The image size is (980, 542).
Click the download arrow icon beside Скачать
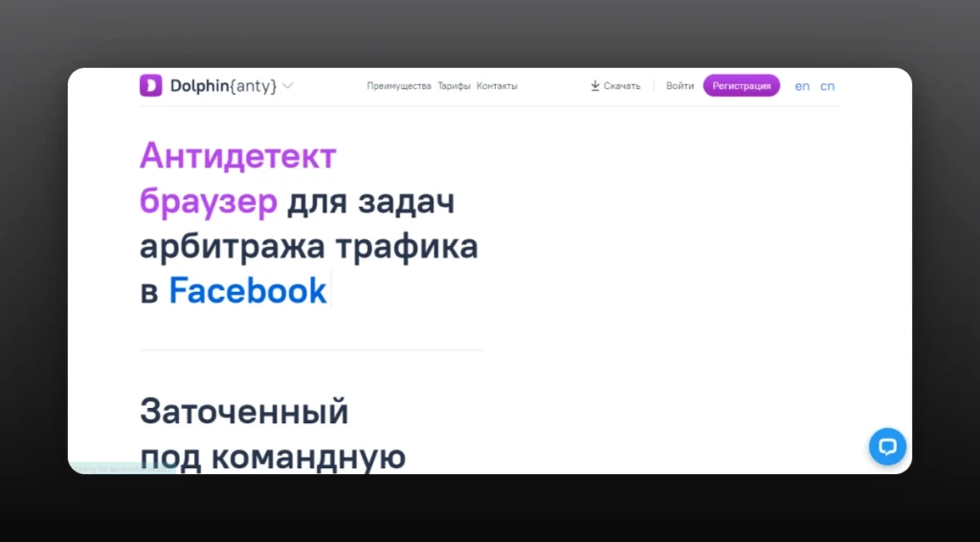(595, 85)
